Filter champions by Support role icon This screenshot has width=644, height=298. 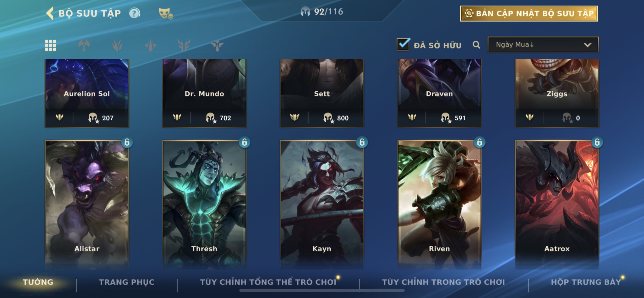click(217, 45)
